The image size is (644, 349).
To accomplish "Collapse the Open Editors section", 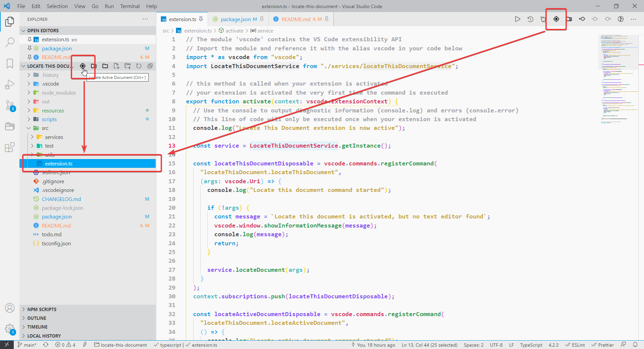I will [88, 31].
